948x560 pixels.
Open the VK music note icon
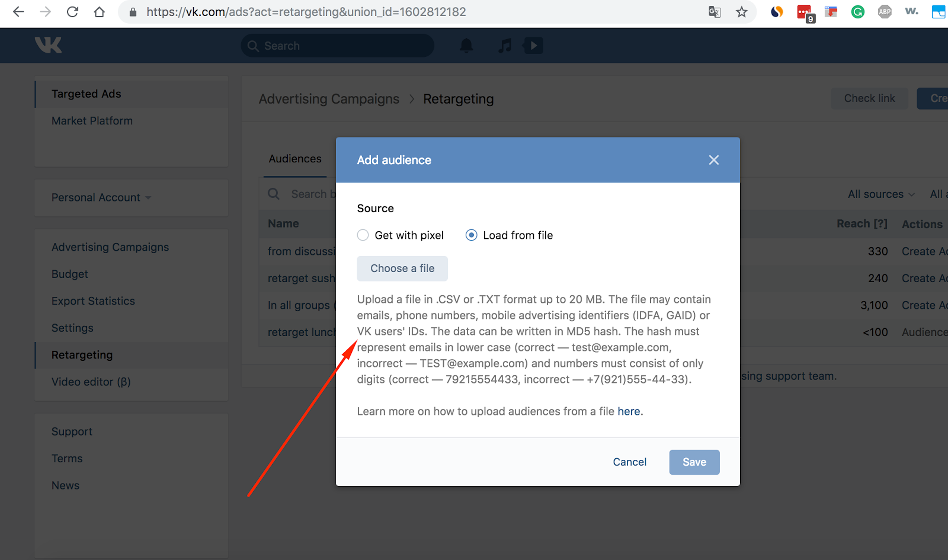(x=505, y=46)
